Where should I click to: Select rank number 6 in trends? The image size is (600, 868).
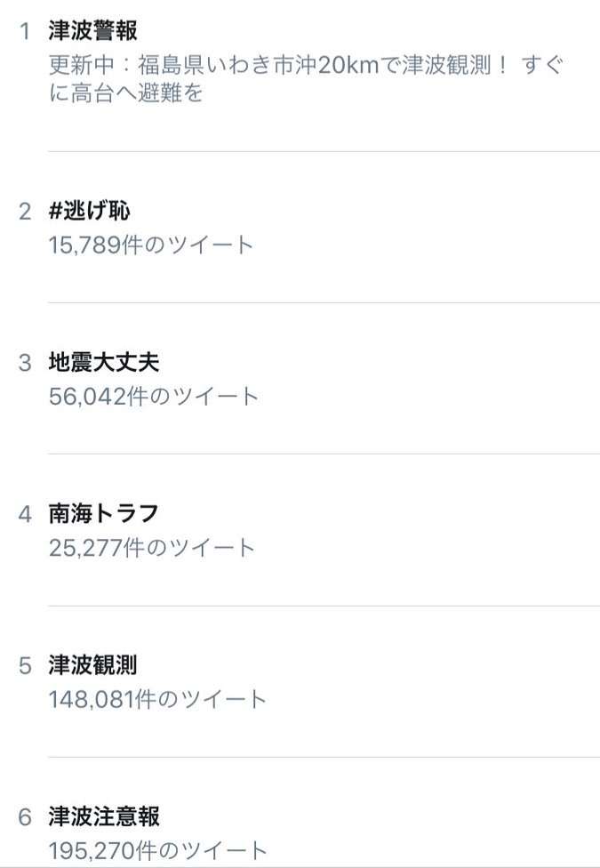tap(25, 817)
